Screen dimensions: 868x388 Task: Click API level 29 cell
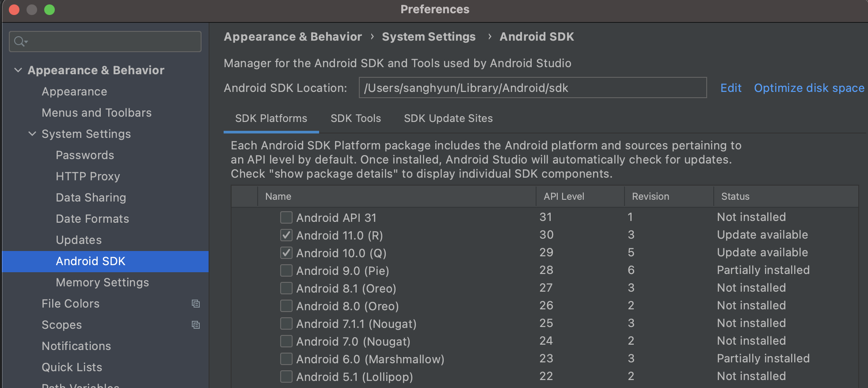[546, 252]
